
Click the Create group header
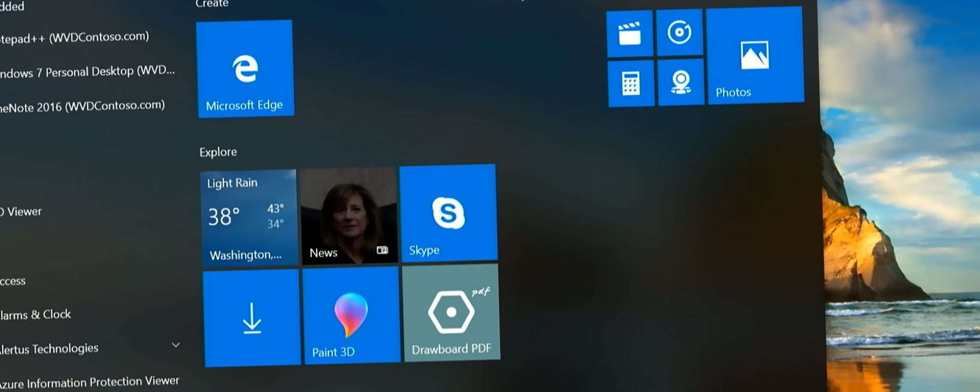coord(212,4)
